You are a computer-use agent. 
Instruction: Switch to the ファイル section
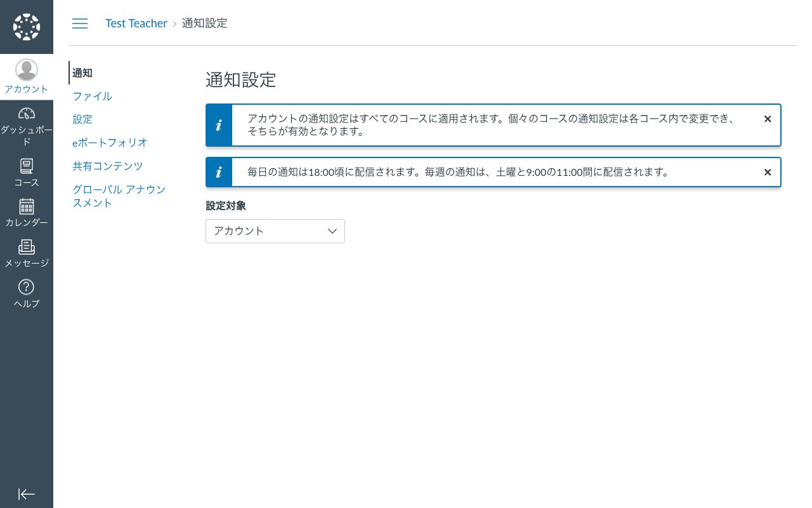(x=92, y=96)
